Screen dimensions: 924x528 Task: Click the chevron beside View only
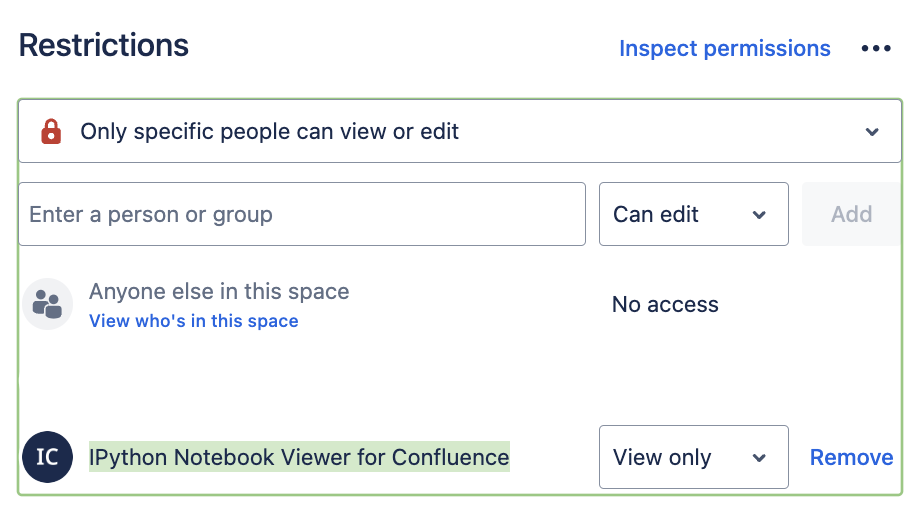[758, 458]
